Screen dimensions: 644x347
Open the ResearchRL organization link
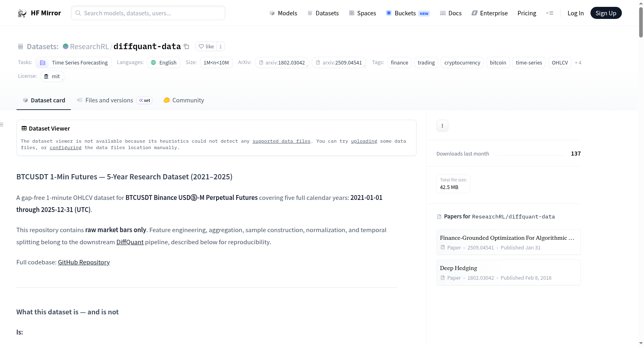[x=89, y=46]
